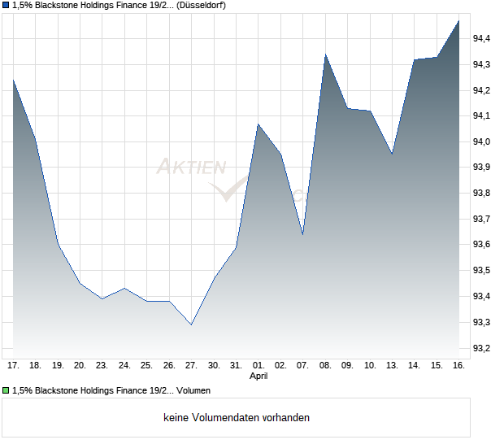Click the '24.' date axis label
504x444 pixels.
pyautogui.click(x=124, y=366)
